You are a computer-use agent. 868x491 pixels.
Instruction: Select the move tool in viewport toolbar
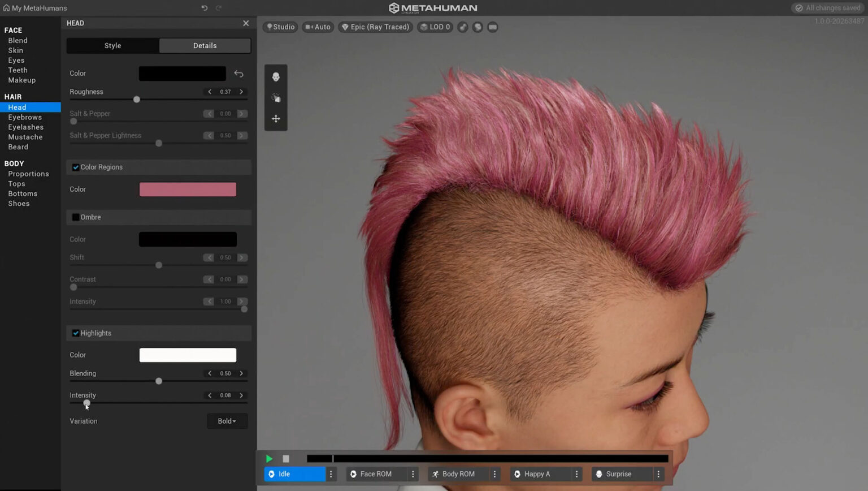click(276, 119)
